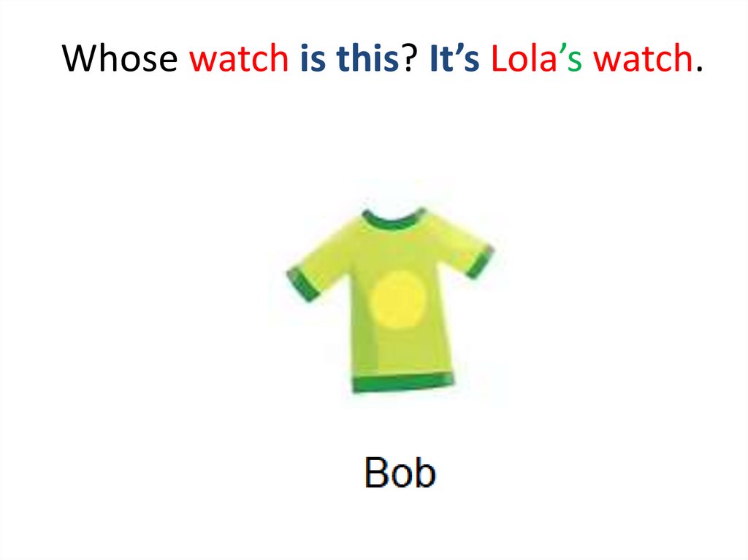The width and height of the screenshot is (748, 560).
Task: Click the red name Lola
Action: point(523,58)
